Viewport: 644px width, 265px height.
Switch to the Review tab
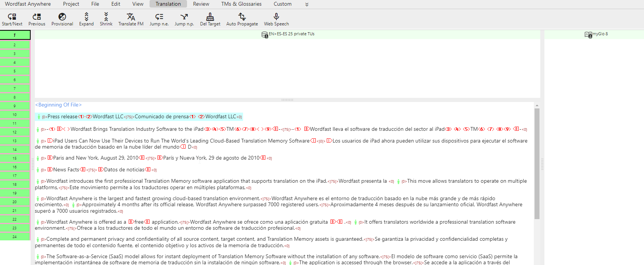pyautogui.click(x=201, y=4)
